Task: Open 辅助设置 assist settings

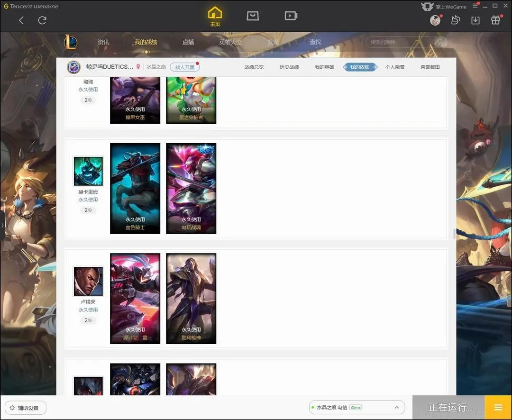Action: tap(26, 408)
